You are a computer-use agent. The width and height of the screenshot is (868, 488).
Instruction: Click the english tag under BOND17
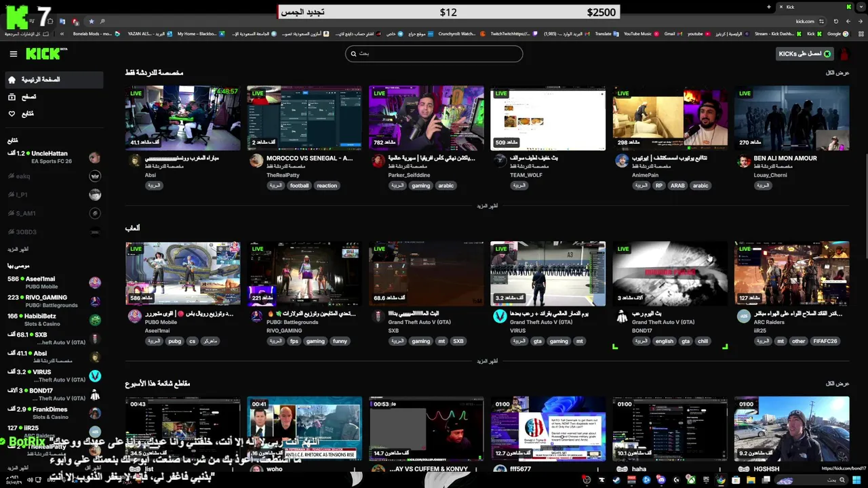coord(665,342)
